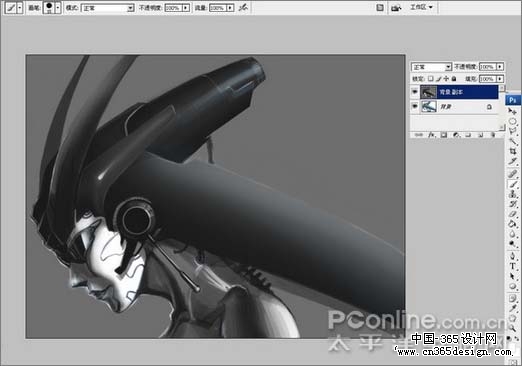Select the Brush tool in the toolbox
The image size is (522, 366).
(513, 184)
